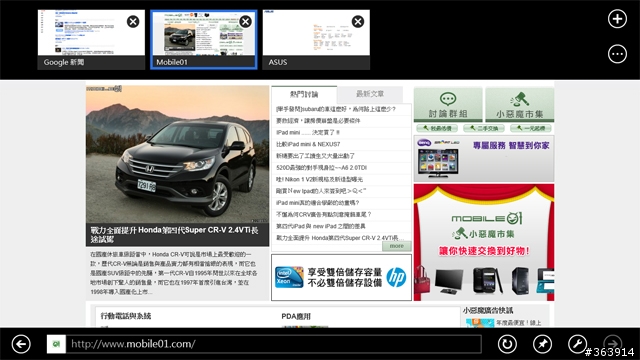Close the ASUS tab thumbnail
This screenshot has width=640, height=360.
358,22
